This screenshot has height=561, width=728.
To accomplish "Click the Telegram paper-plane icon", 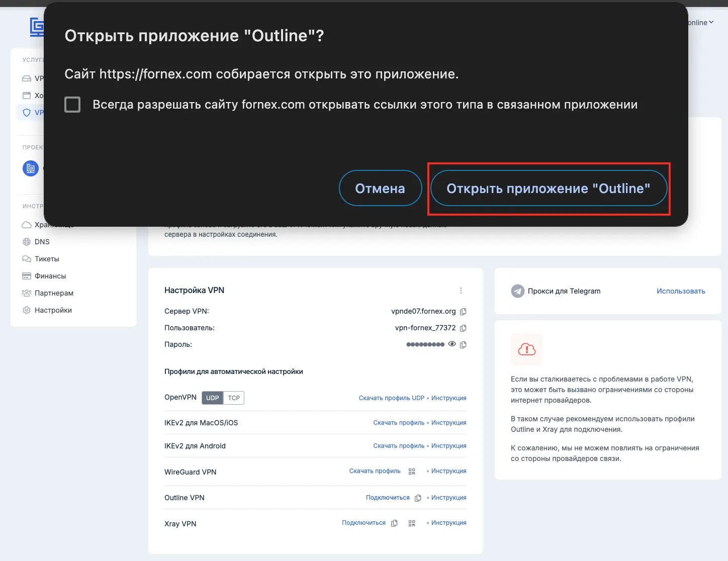I will coord(518,291).
